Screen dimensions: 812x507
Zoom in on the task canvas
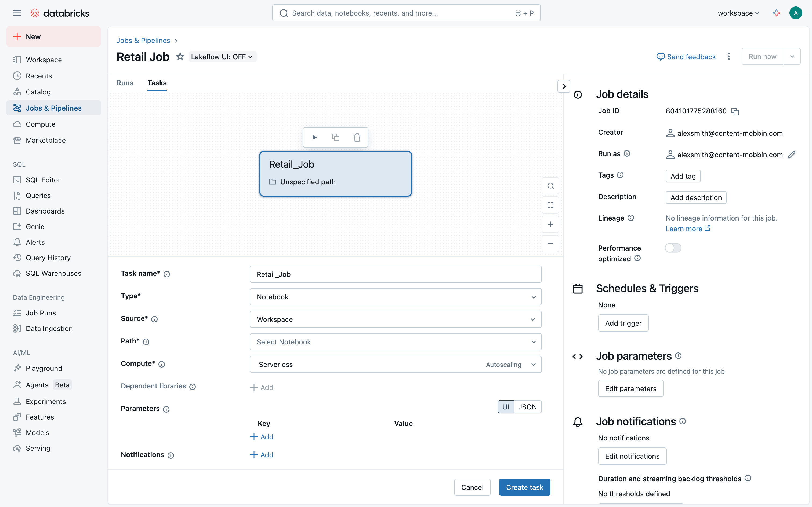pos(550,224)
